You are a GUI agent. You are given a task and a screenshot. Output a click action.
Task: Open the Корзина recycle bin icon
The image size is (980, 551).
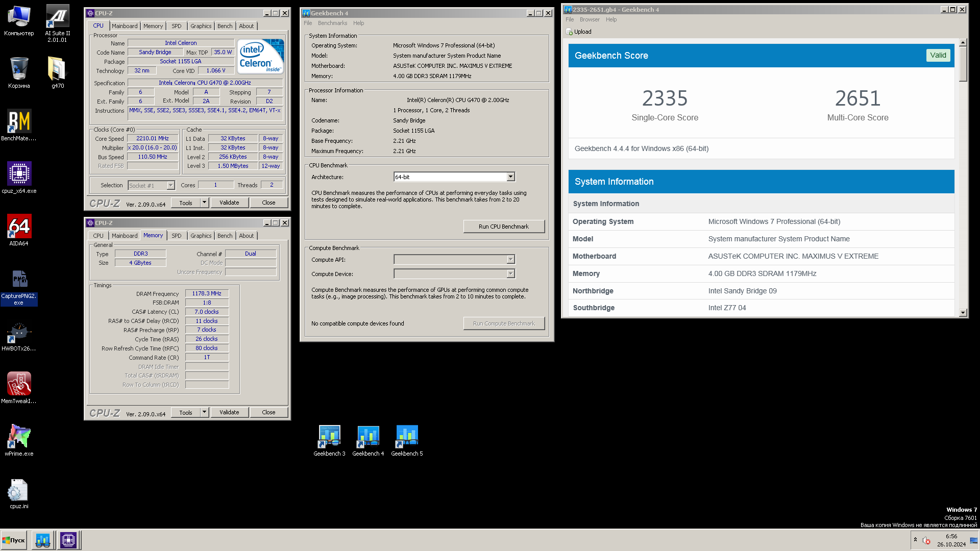(19, 72)
